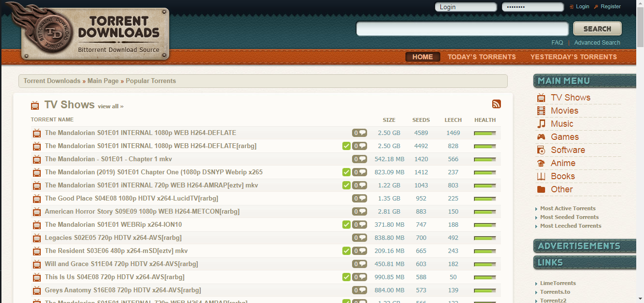Open Most Leeched Torrents link
644x303 pixels.
tap(571, 226)
